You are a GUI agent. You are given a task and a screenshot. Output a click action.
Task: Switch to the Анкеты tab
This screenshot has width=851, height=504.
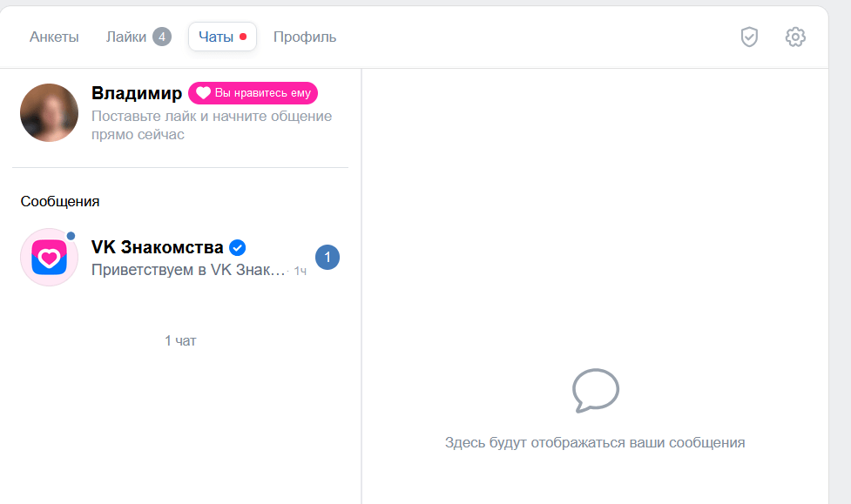pos(54,37)
